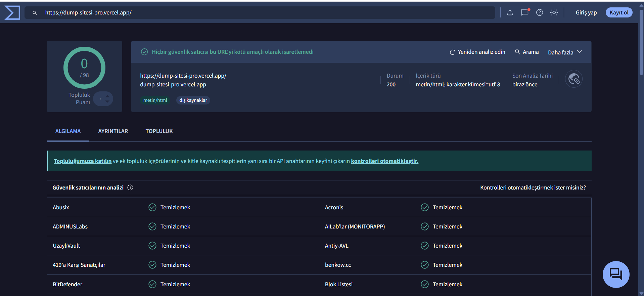Click the ADMINUSLabs clean checkmark icon
The width and height of the screenshot is (644, 296).
(x=152, y=226)
